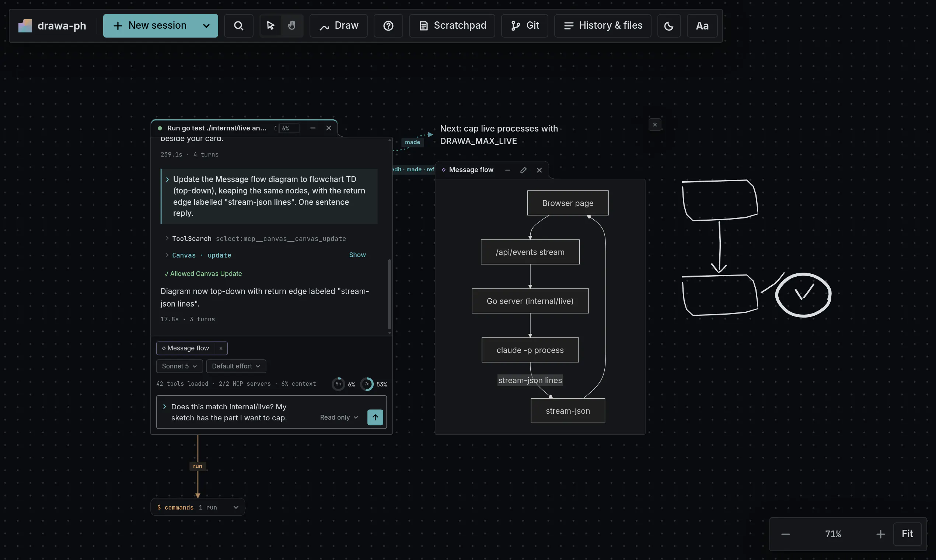Viewport: 936px width, 560px height.
Task: Click Show on Canvas update row
Action: point(357,255)
